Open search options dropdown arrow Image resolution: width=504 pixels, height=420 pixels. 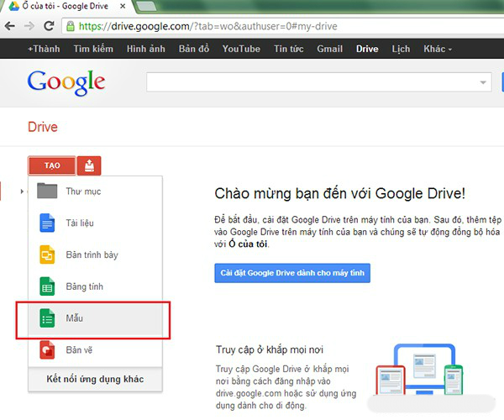[483, 82]
